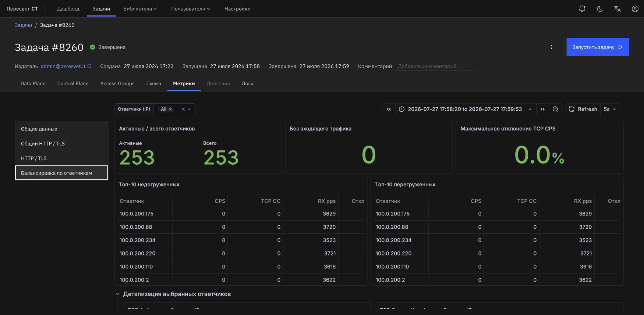644x315 pixels.
Task: Shift time range backward with double-left arrows
Action: [x=389, y=109]
